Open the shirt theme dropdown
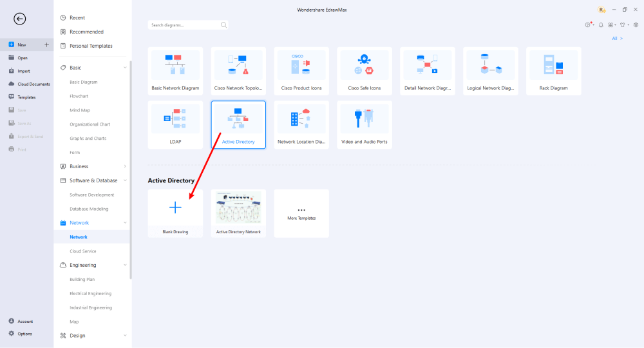Screen dimensions: 644x348 coord(624,25)
